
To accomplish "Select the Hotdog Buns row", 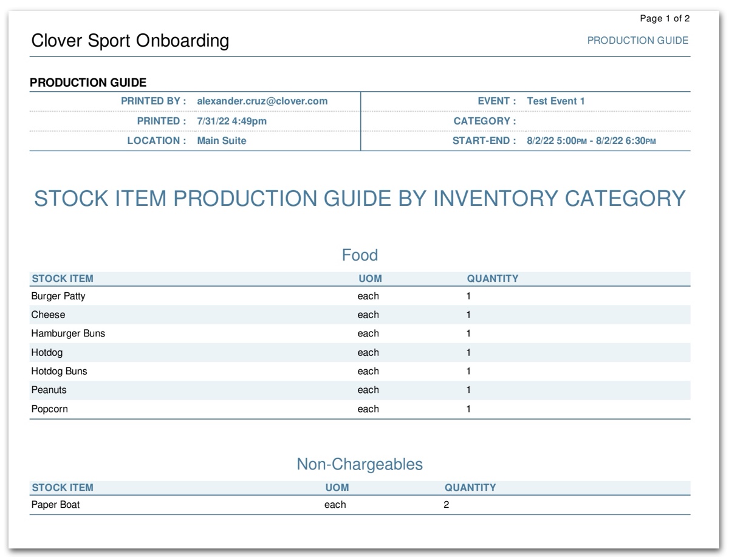I will click(360, 371).
